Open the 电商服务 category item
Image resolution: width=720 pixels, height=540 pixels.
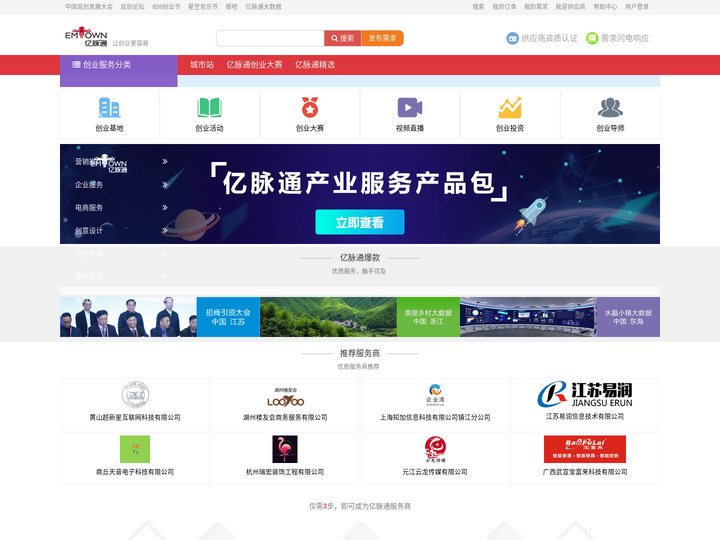pyautogui.click(x=89, y=208)
